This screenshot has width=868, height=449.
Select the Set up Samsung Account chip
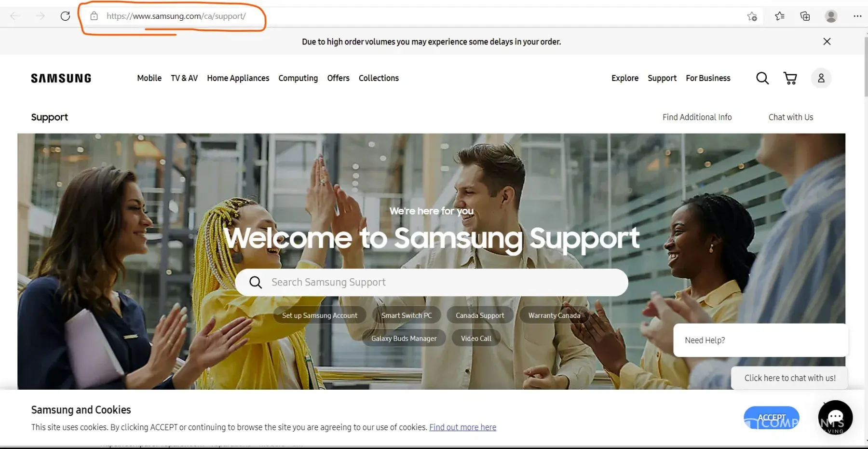coord(320,315)
